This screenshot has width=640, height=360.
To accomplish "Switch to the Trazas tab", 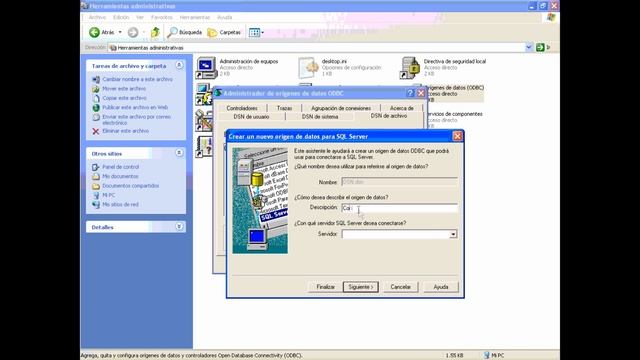I will pos(284,108).
